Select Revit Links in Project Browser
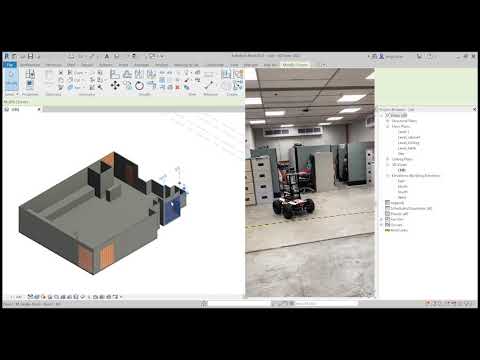Screen dimensions: 480x360 click(x=399, y=230)
